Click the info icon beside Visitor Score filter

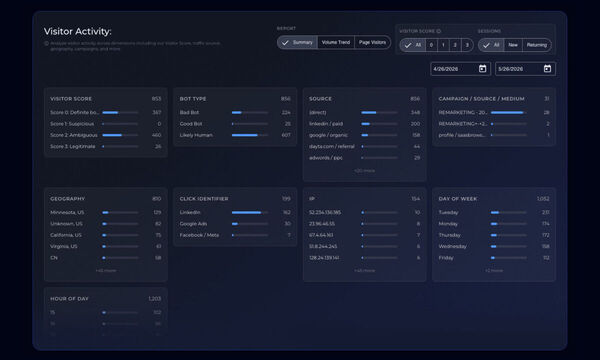(439, 31)
